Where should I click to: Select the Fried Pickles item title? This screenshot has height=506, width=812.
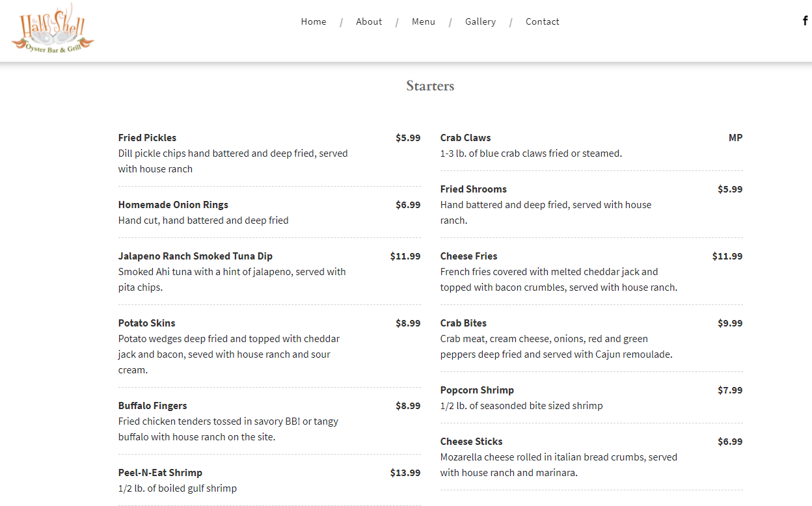click(x=147, y=138)
